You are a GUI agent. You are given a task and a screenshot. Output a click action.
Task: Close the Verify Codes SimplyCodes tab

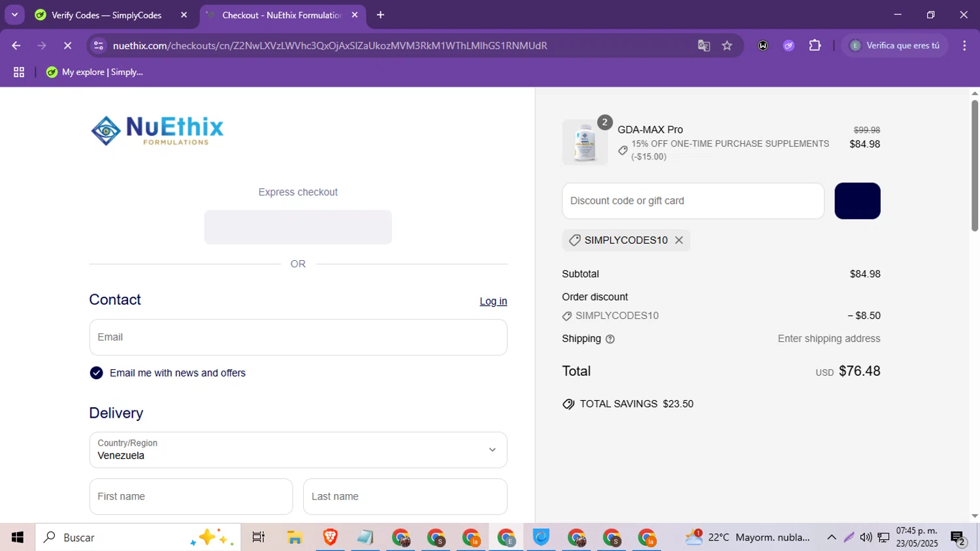click(x=184, y=15)
